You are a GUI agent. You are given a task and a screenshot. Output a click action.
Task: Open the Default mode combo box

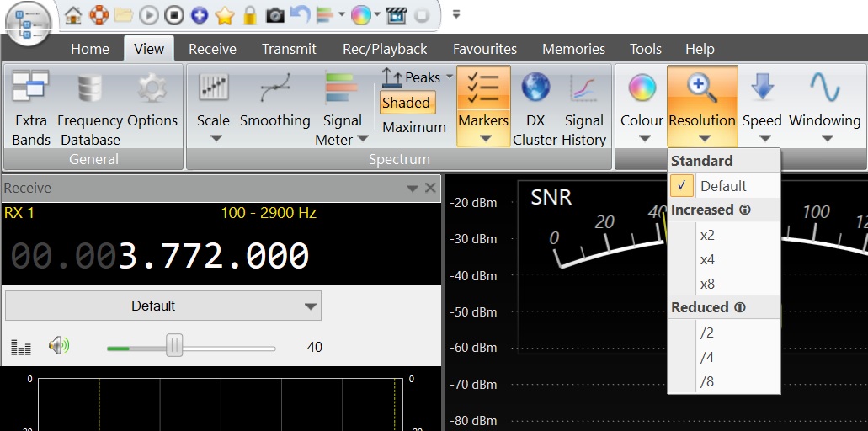[x=162, y=306]
